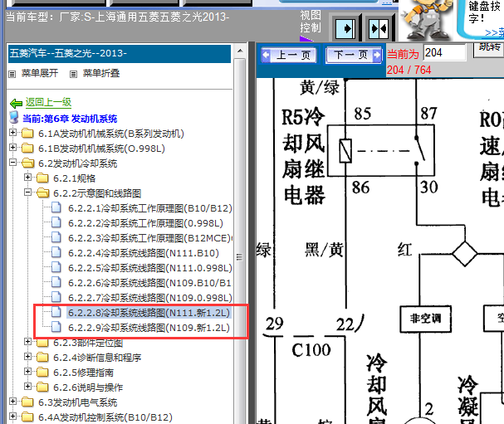Click the green back arrow icon
504x424 pixels.
tap(16, 104)
